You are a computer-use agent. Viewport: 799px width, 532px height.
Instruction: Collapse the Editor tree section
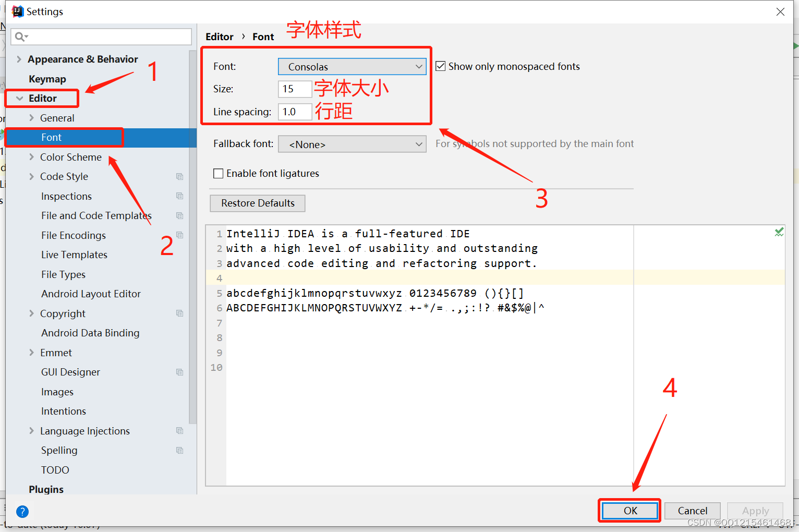pyautogui.click(x=20, y=99)
